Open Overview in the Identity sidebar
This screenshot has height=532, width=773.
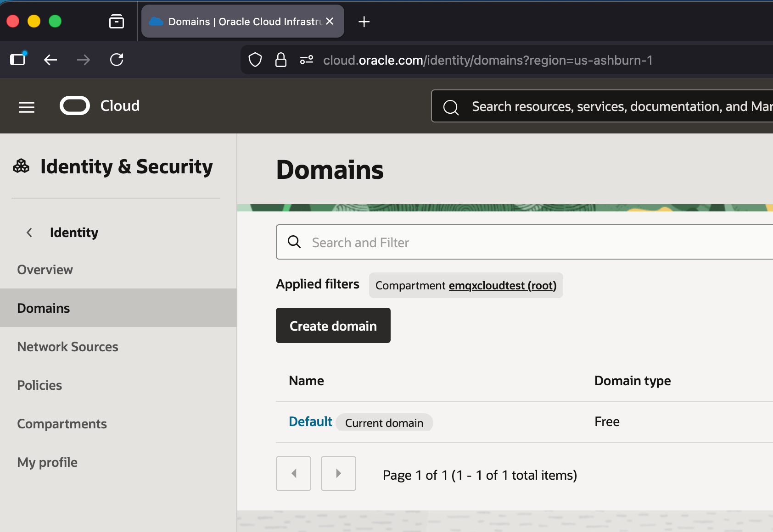point(45,270)
